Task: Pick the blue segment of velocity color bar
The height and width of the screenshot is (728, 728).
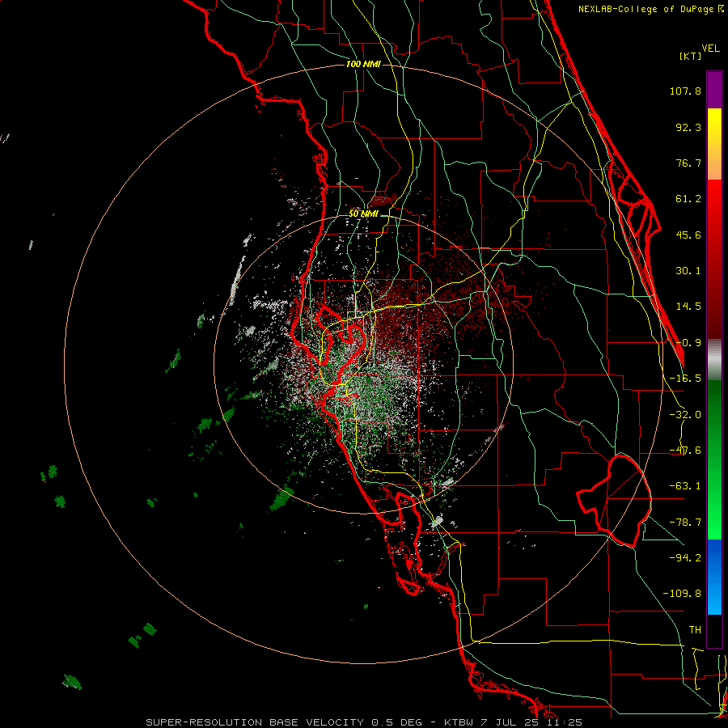Action: tap(714, 577)
